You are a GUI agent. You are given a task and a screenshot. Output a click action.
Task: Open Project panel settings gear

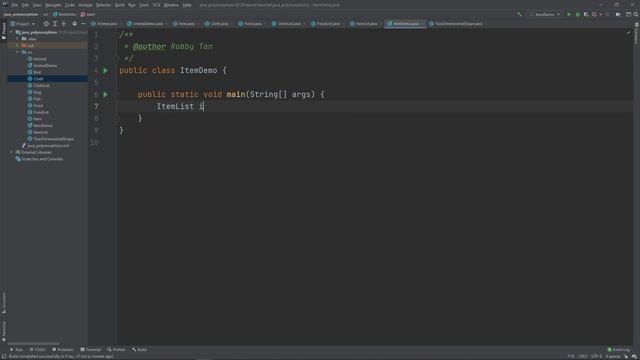point(74,24)
